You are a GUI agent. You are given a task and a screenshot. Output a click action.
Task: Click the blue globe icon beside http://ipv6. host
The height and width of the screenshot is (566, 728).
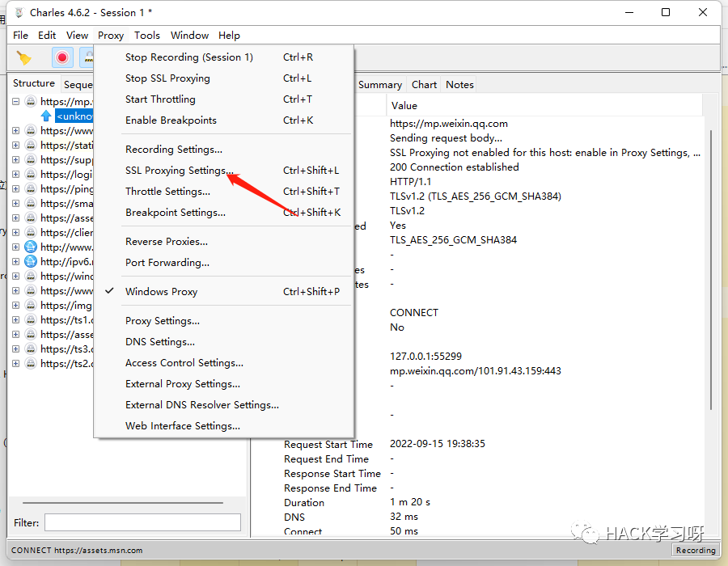(x=31, y=262)
